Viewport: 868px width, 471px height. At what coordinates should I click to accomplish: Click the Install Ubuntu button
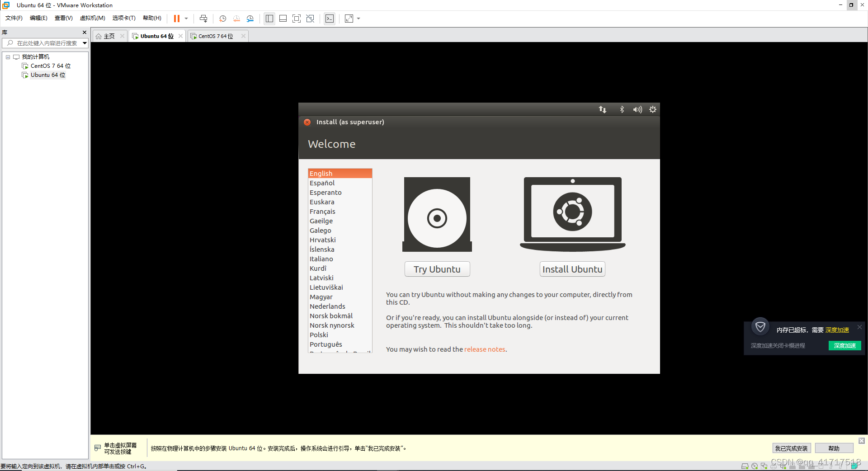[x=572, y=269]
